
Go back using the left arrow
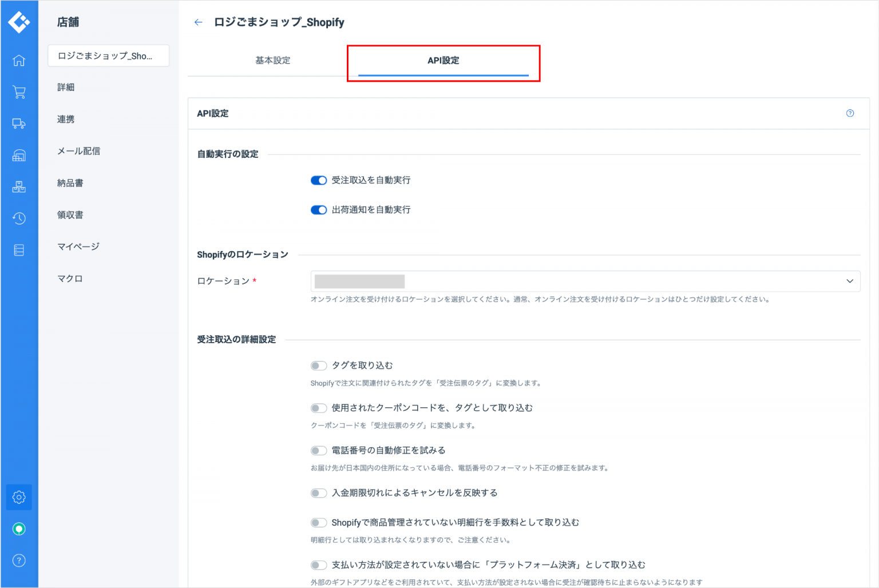(199, 22)
